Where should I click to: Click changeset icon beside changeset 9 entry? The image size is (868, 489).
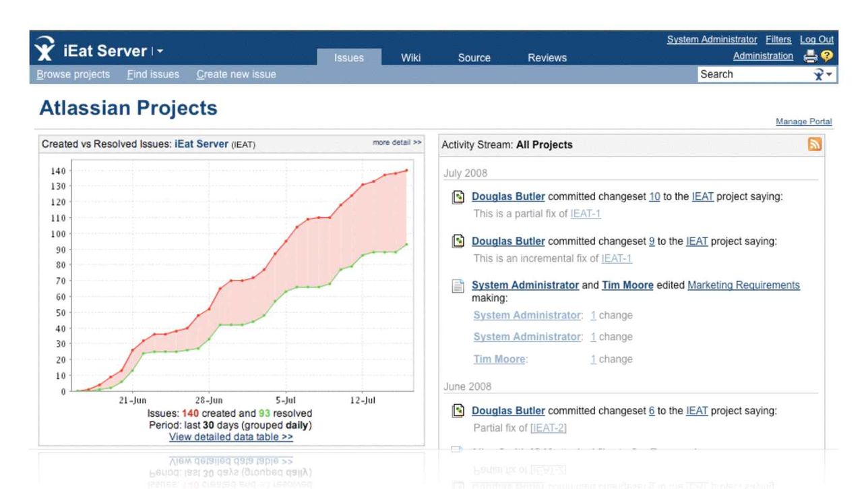[458, 241]
